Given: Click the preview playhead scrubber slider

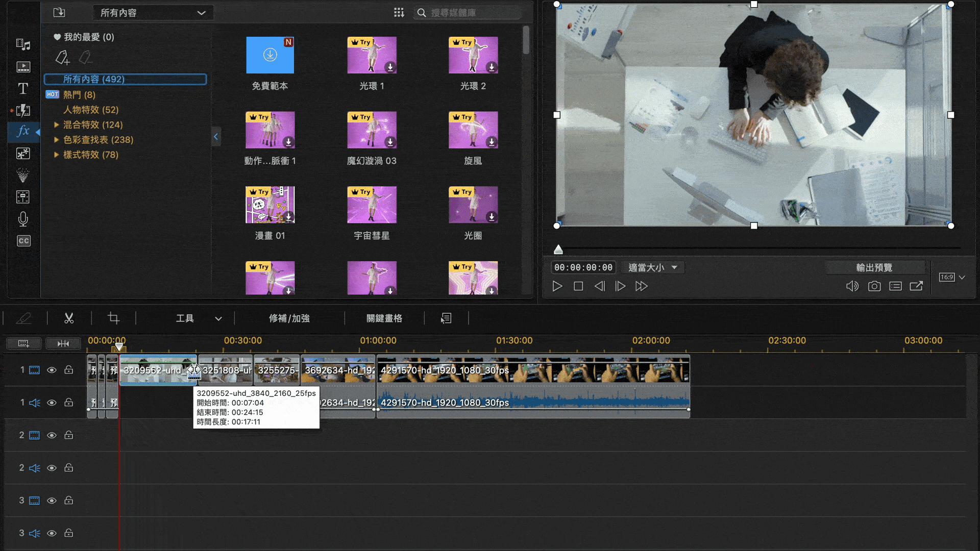Looking at the screenshot, I should click(558, 249).
